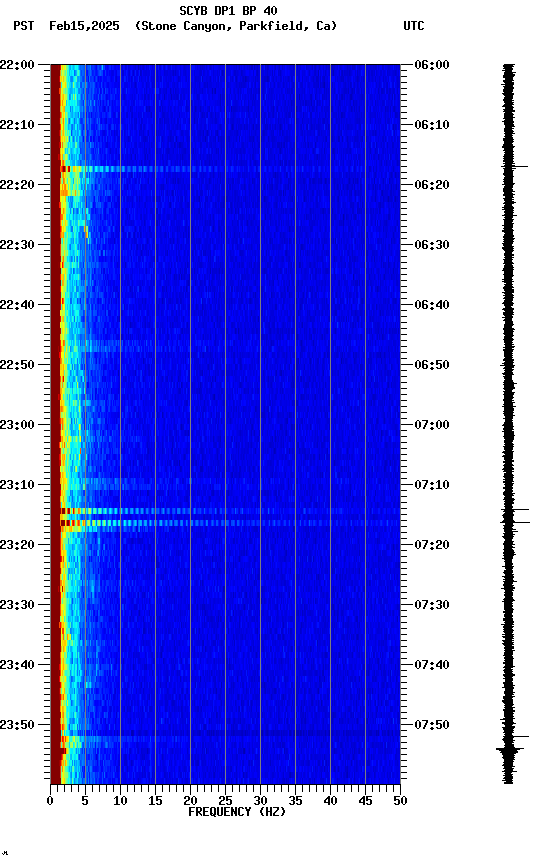Click the 06:00 UTC time label

pos(432,65)
